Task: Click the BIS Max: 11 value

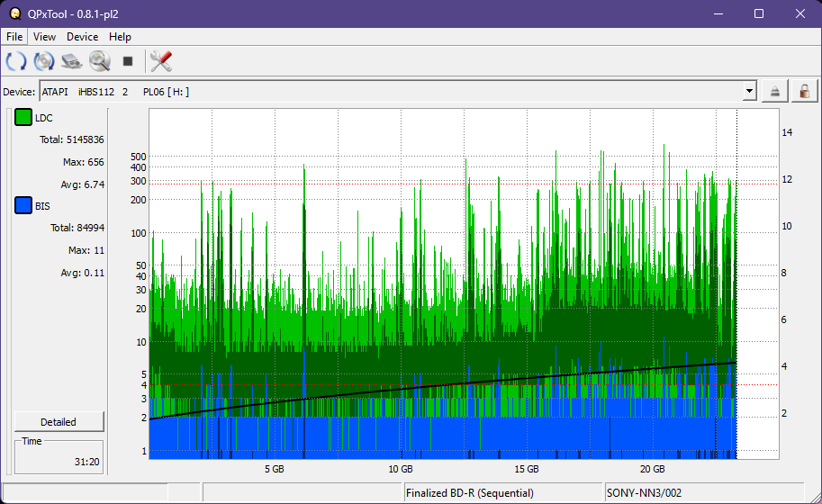Action: pyautogui.click(x=86, y=250)
